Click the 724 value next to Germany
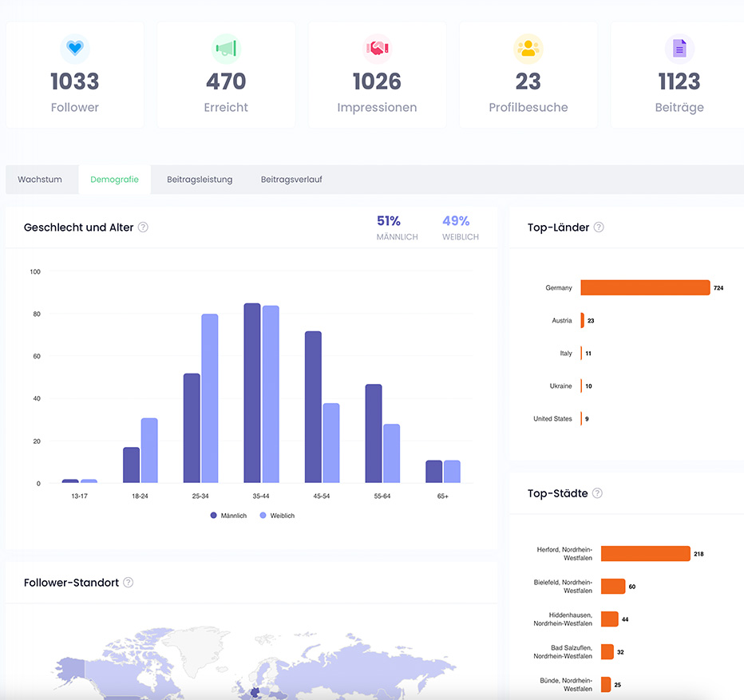 [x=718, y=287]
